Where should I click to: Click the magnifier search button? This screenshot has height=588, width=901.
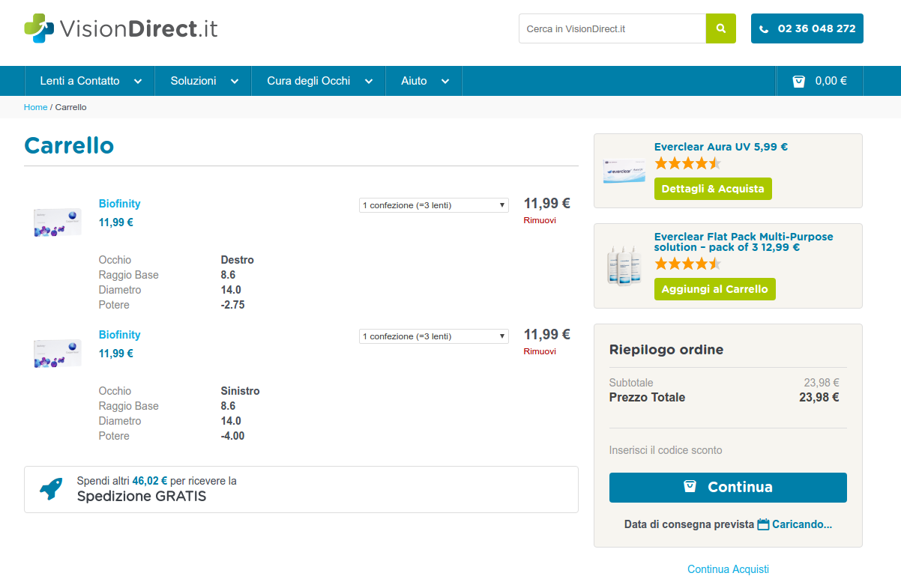(721, 28)
